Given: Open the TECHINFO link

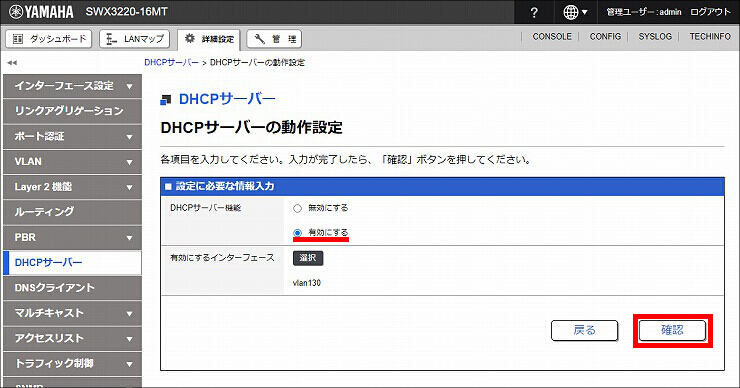Looking at the screenshot, I should 710,36.
